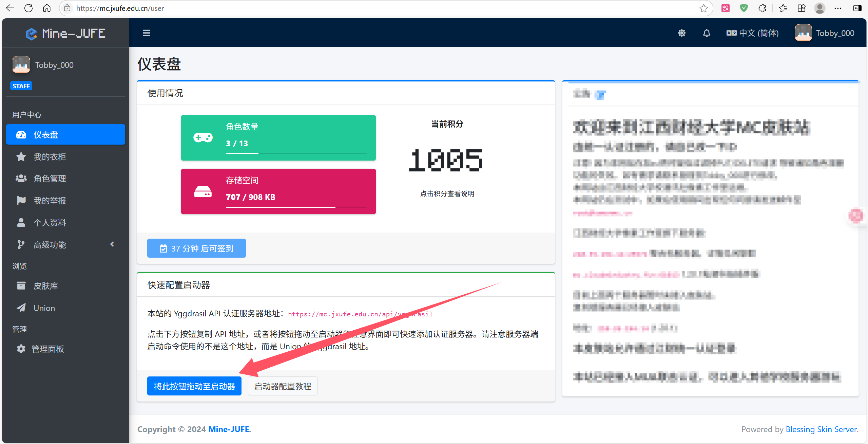Screen dimensions: 868x444
Task: Click sidebar Tobby_000 avatar
Action: [x=21, y=64]
